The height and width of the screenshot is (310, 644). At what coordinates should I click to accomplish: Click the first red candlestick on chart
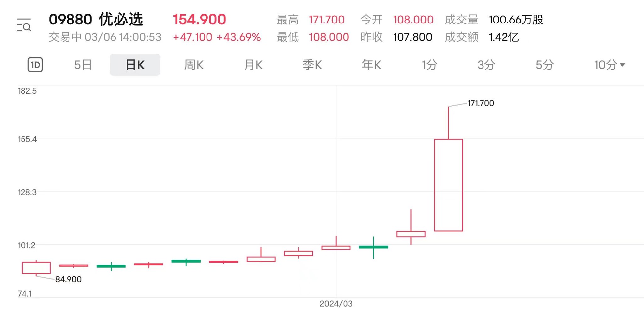[x=36, y=268]
